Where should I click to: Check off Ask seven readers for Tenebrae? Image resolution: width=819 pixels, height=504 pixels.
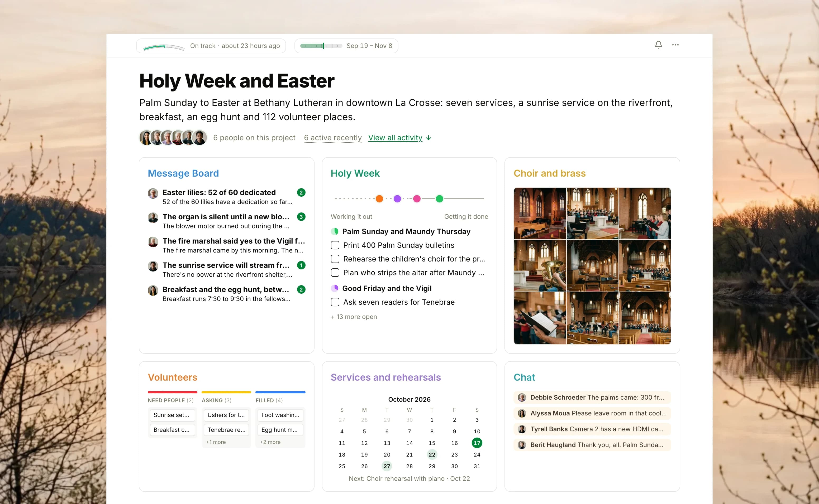(x=335, y=302)
